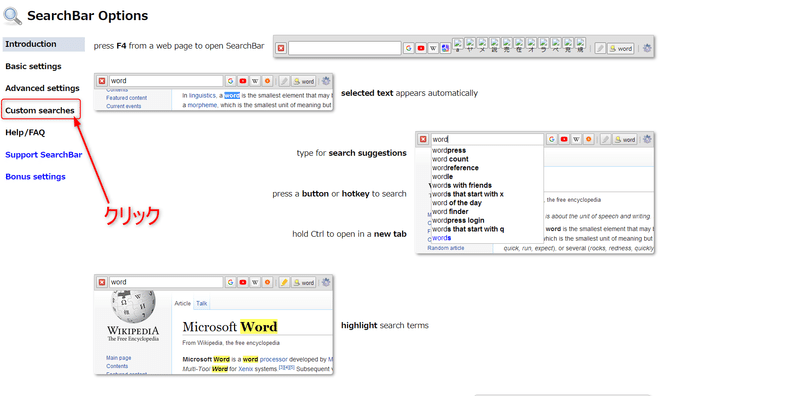This screenshot has height=396, width=800.
Task: Click the Google icon in the search suggestions preview
Action: [x=552, y=139]
